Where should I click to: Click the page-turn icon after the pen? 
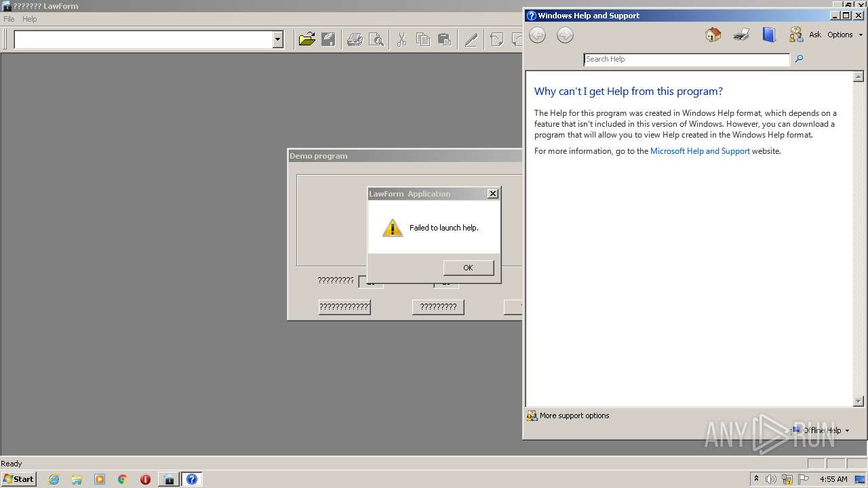coord(496,39)
